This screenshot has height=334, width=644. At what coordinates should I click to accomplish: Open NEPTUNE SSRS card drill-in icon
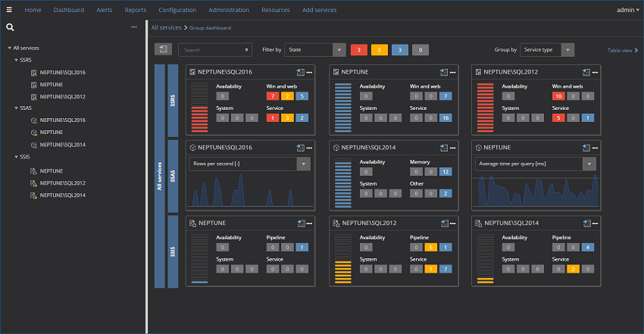pyautogui.click(x=444, y=72)
